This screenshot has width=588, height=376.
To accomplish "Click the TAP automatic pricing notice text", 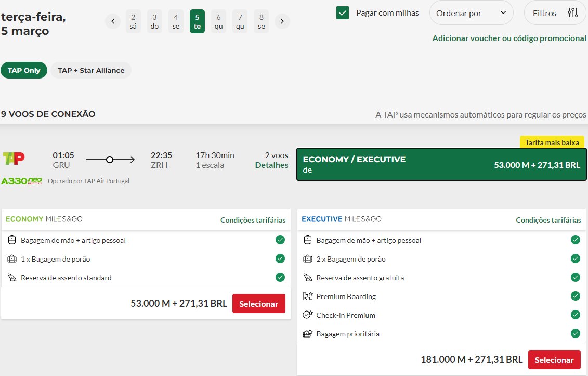I will (481, 115).
